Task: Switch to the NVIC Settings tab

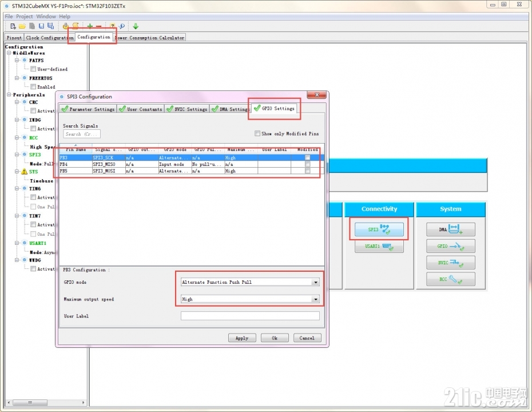Action: [187, 109]
